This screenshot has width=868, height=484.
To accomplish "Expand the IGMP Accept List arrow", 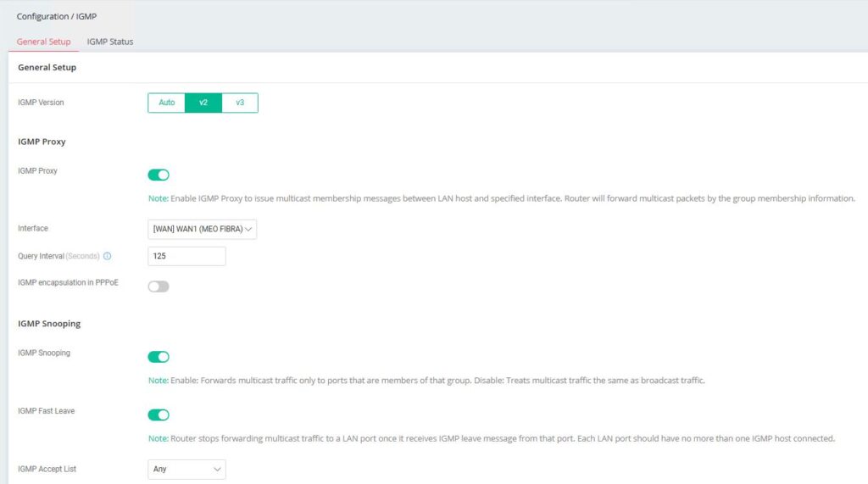I will (217, 469).
